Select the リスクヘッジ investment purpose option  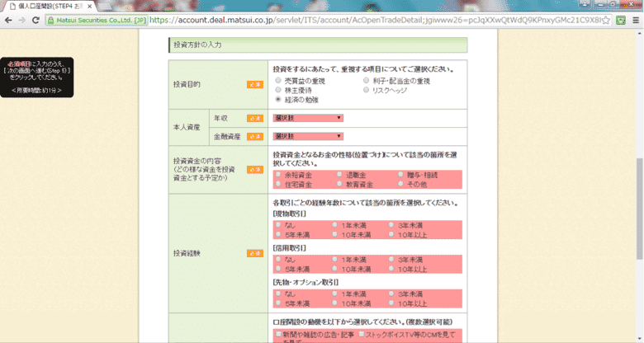point(367,90)
